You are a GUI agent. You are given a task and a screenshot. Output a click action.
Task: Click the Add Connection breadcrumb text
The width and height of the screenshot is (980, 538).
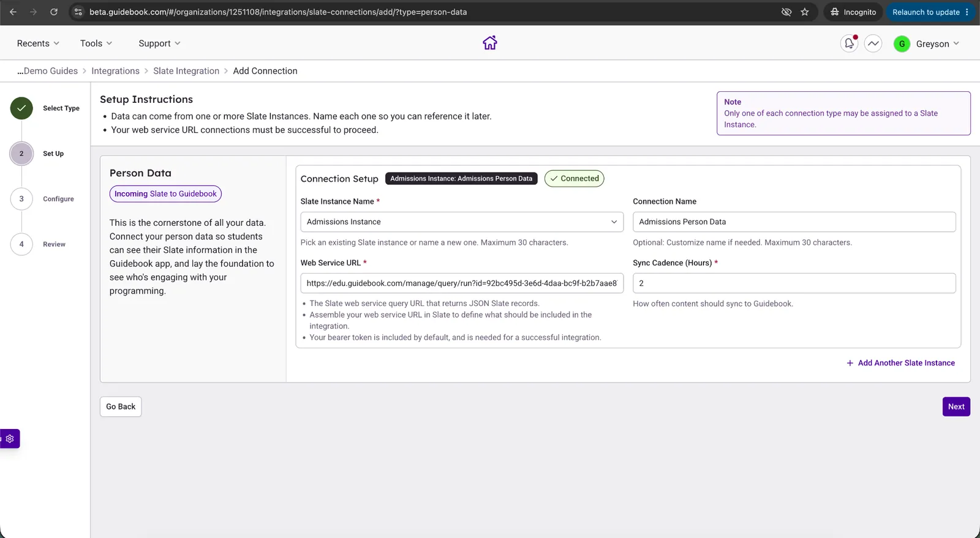point(265,71)
